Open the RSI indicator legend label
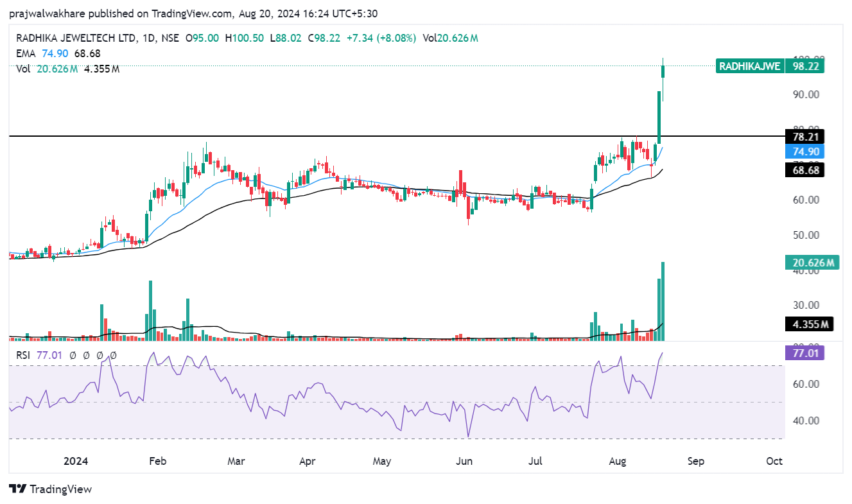 coord(24,355)
